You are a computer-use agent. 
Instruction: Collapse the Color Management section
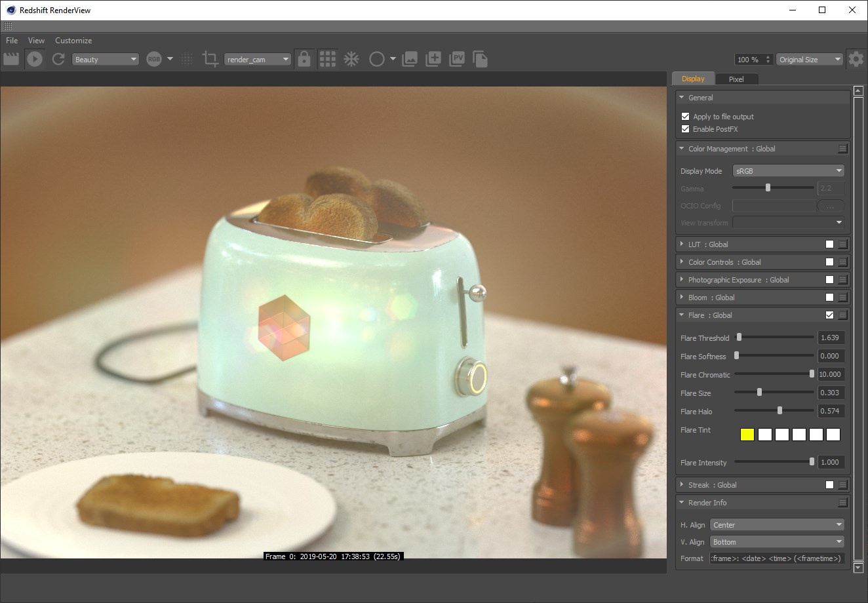point(682,149)
